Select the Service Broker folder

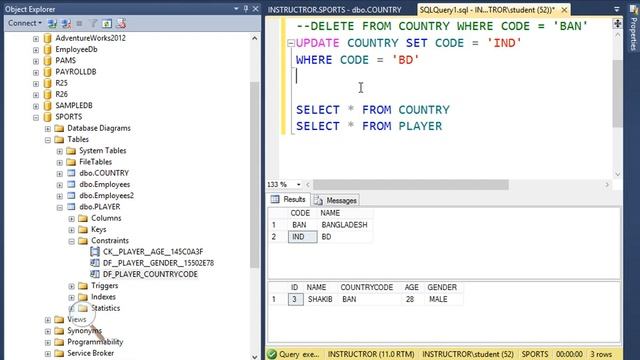[91, 353]
